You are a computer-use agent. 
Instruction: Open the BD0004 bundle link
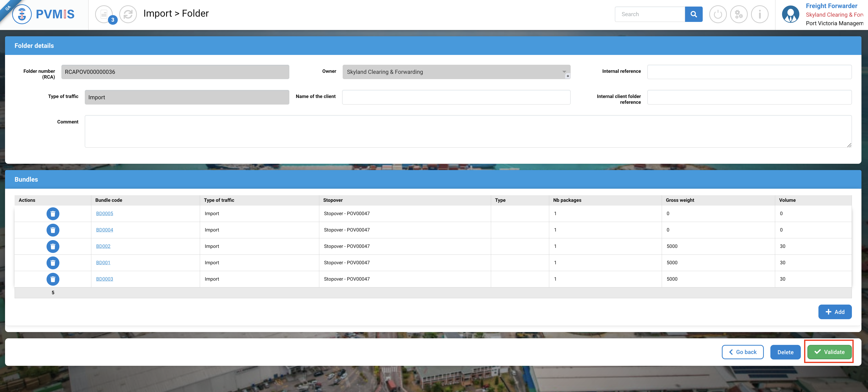[x=104, y=230]
